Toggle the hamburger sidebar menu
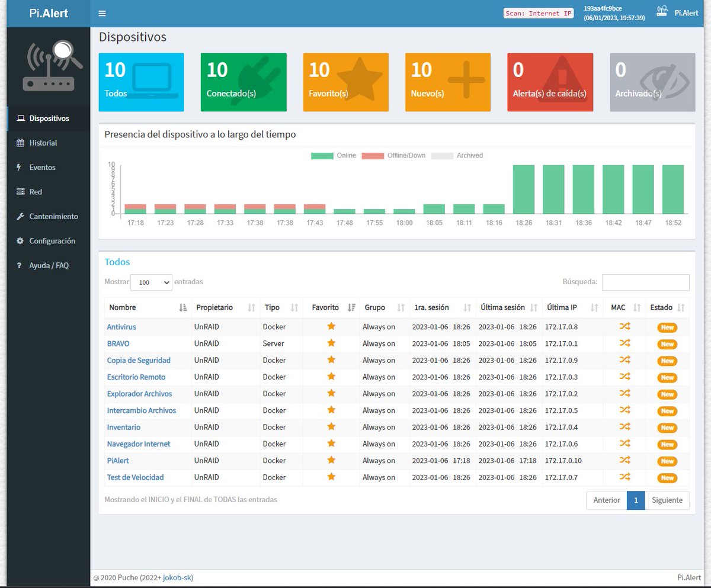Viewport: 711px width, 588px height. pyautogui.click(x=103, y=14)
